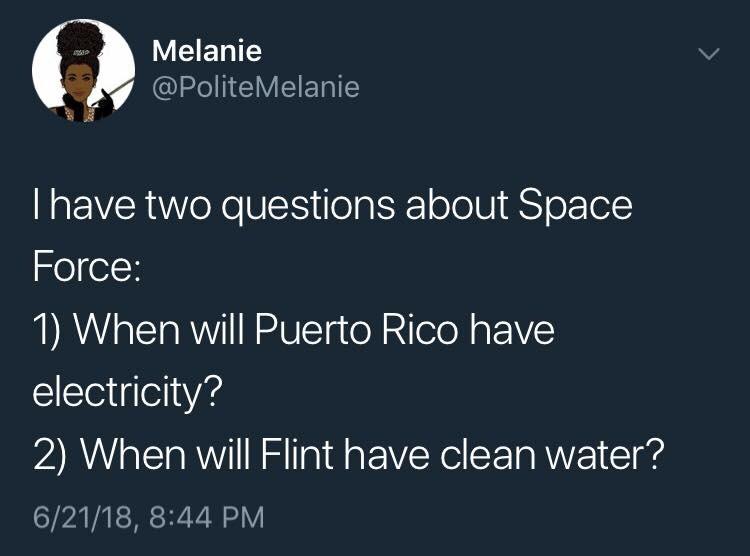The width and height of the screenshot is (750, 556).
Task: Click the @PoliteMelanie handle
Action: tap(255, 88)
